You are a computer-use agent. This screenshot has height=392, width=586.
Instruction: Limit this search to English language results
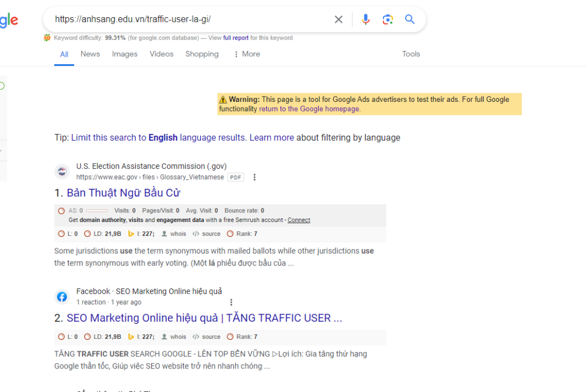pyautogui.click(x=159, y=138)
